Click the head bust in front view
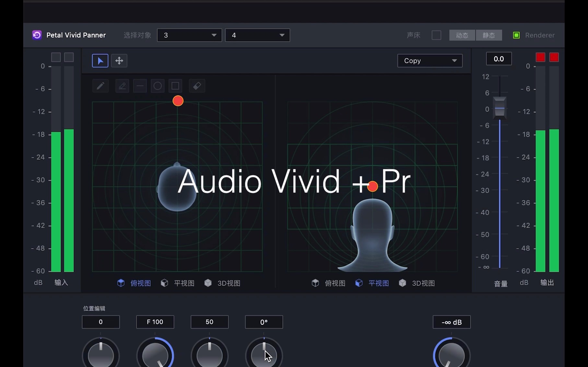 pyautogui.click(x=373, y=235)
